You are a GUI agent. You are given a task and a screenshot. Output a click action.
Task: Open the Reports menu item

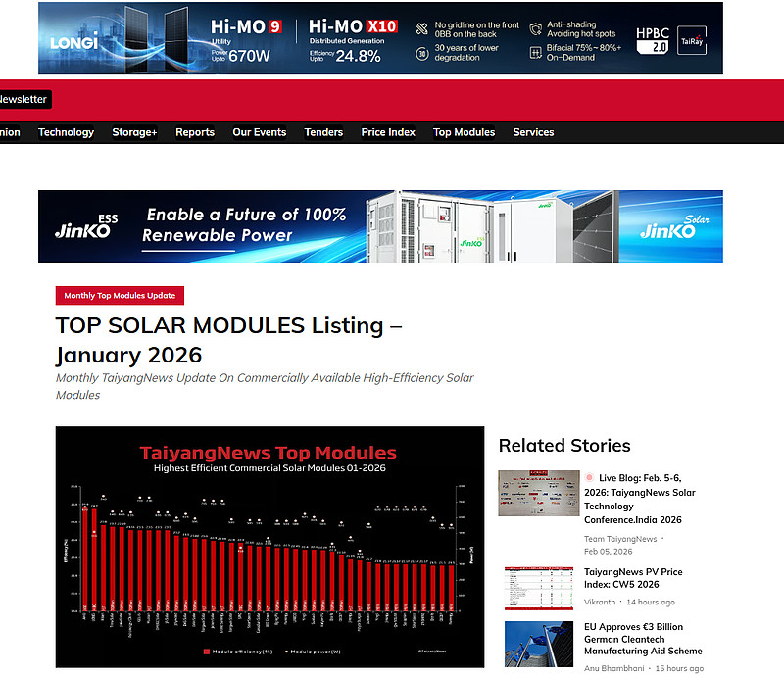coord(195,132)
